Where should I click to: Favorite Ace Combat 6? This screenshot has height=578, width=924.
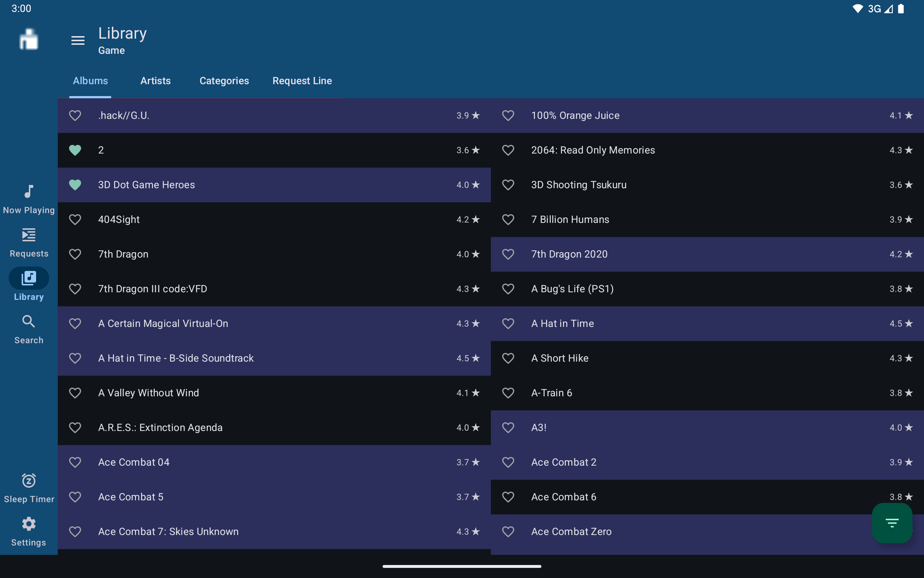(508, 497)
